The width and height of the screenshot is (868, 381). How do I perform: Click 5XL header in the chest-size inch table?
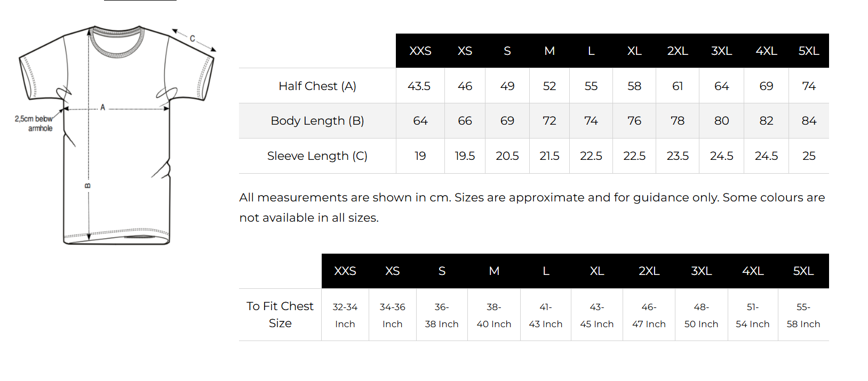click(x=803, y=271)
